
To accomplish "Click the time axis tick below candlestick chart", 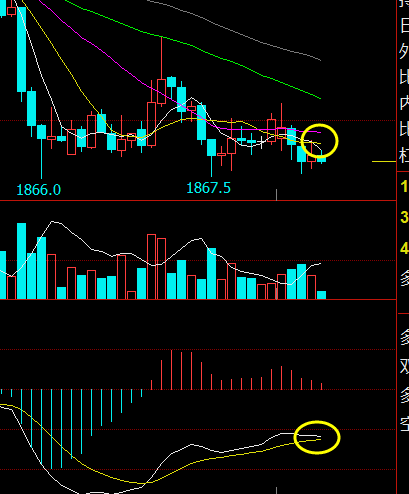I will 276,195.
